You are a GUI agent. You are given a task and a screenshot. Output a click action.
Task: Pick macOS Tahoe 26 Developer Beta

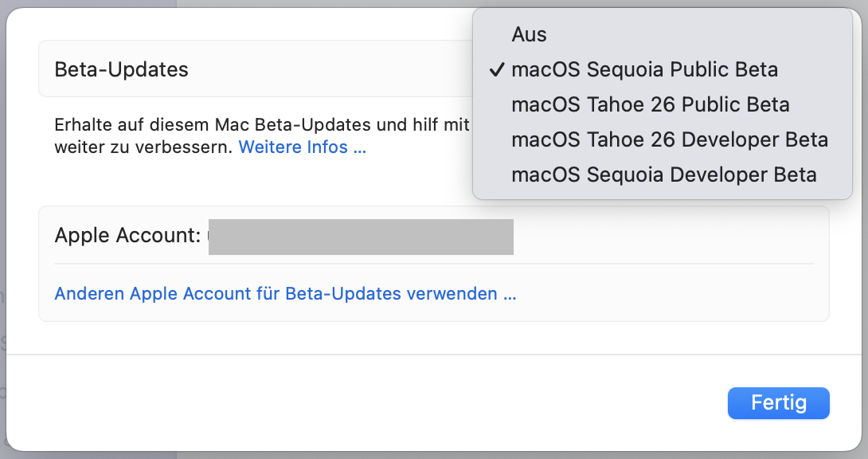tap(669, 139)
